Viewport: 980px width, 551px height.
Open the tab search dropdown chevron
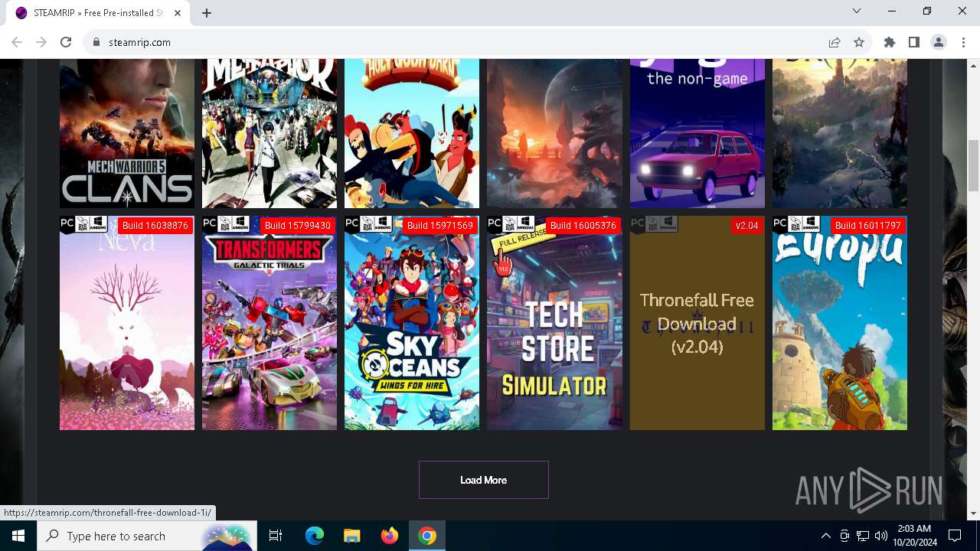coord(857,11)
